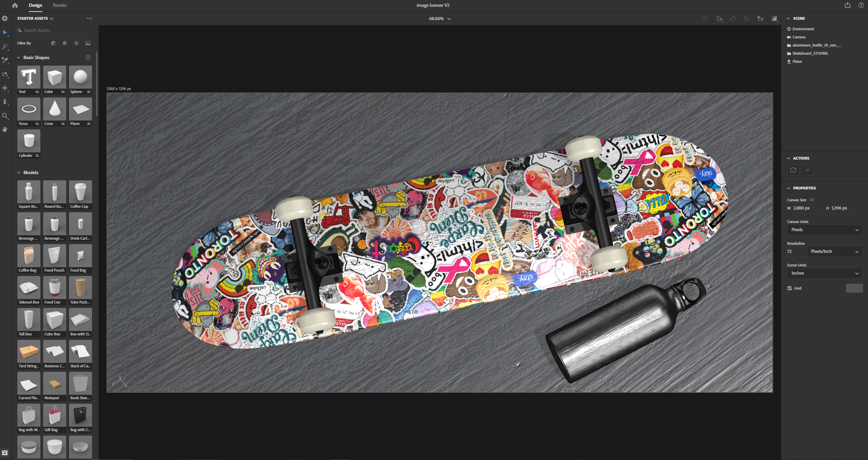Select the Zoom tool in toolbar
The height and width of the screenshot is (460, 868).
point(5,116)
